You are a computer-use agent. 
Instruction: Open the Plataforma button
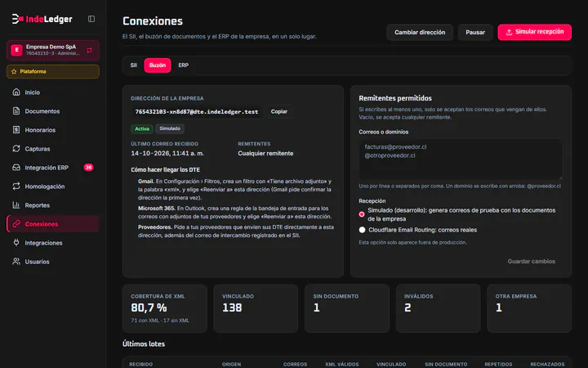(53, 71)
